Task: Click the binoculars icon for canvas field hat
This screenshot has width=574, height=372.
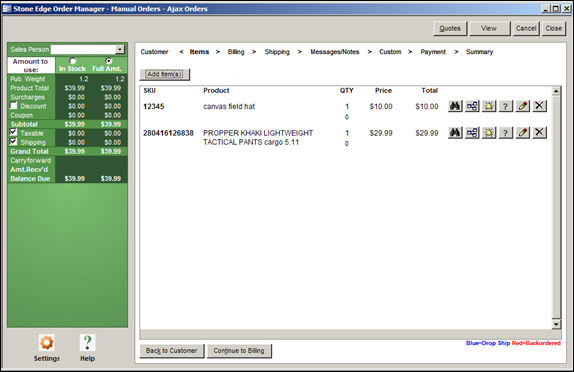Action: pyautogui.click(x=455, y=106)
